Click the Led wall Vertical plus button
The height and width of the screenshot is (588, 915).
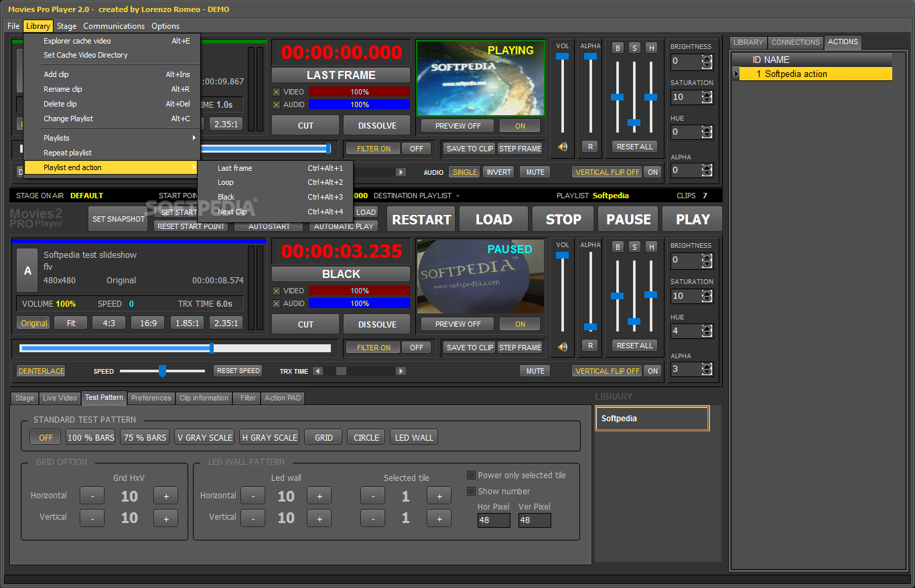pyautogui.click(x=320, y=518)
